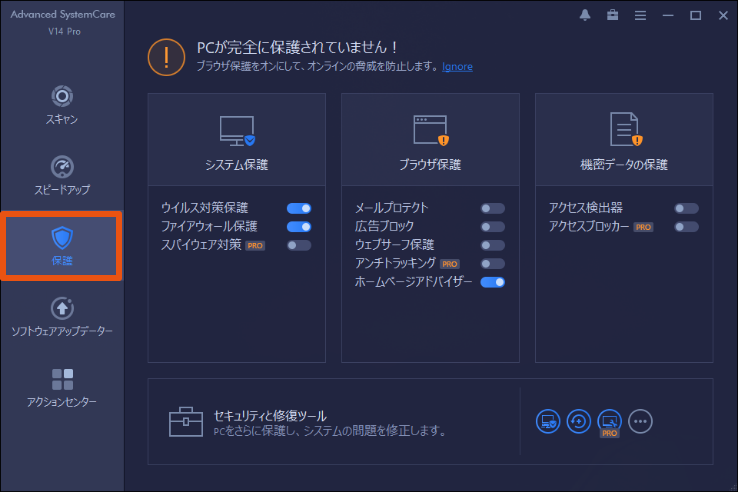
Task: Click the ホームページアドバイザー label
Action: 413,282
